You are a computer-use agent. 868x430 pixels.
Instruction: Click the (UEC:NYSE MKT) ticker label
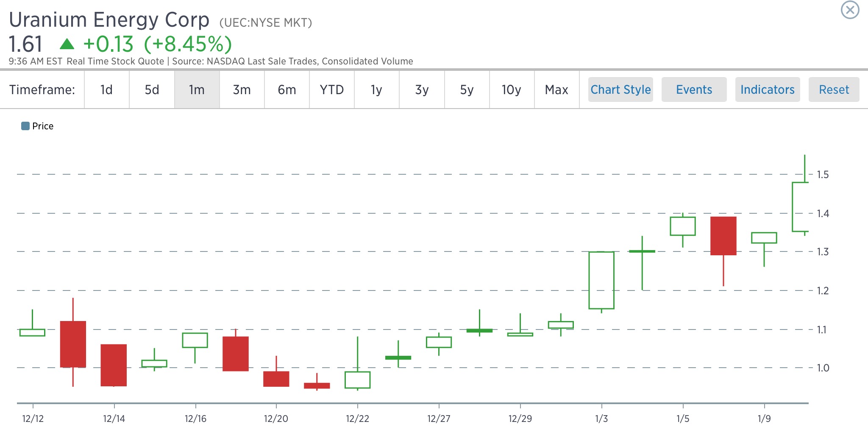pyautogui.click(x=266, y=22)
